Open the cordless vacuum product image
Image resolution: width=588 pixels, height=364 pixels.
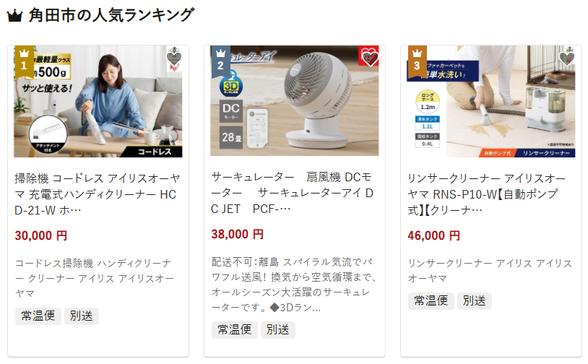(x=98, y=102)
